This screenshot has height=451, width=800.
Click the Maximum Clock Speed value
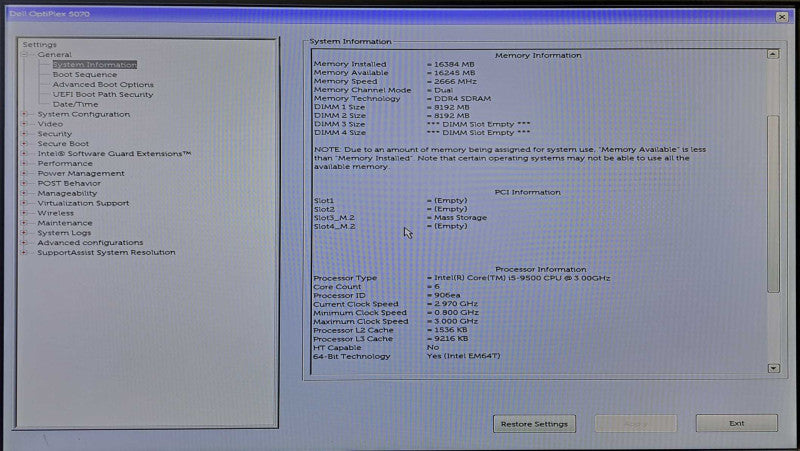456,321
